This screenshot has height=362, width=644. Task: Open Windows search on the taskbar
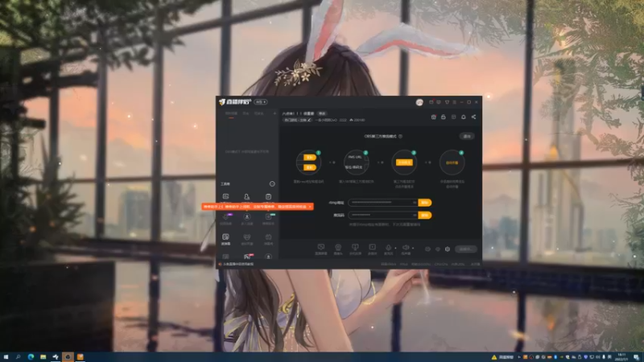point(18,357)
